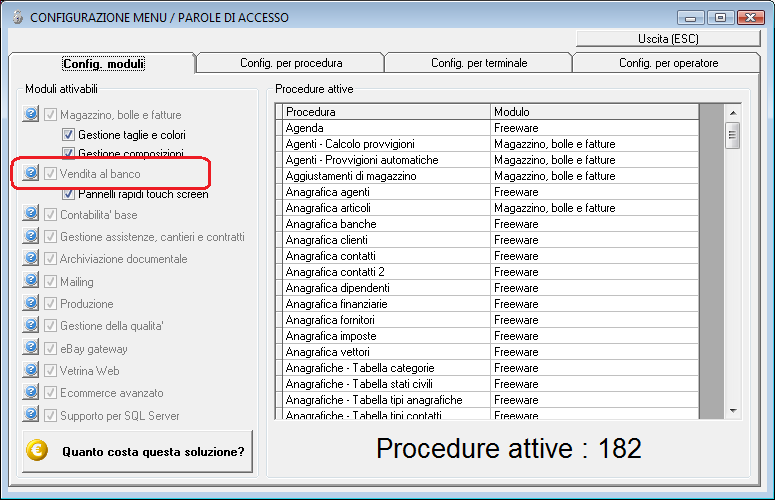Click help icon beside Vendita al banco
This screenshot has height=500, width=775.
(x=31, y=173)
